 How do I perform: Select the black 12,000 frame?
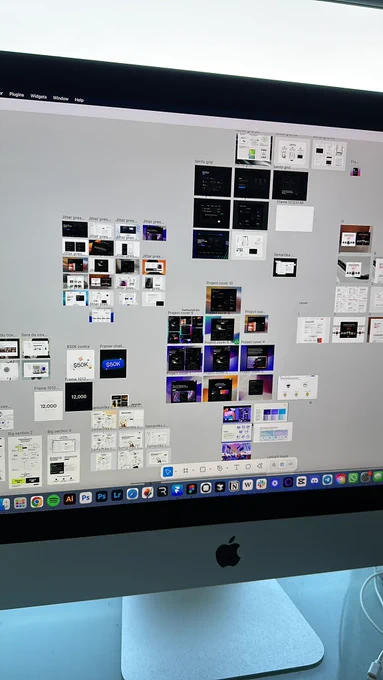pyautogui.click(x=79, y=396)
